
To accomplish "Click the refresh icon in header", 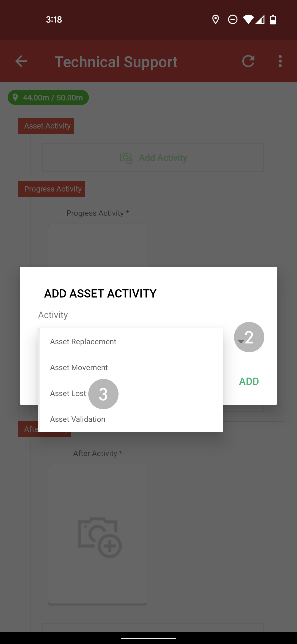I will (248, 61).
